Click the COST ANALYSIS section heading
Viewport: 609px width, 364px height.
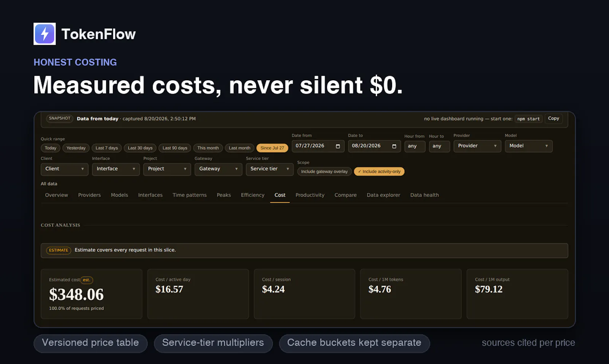point(61,225)
